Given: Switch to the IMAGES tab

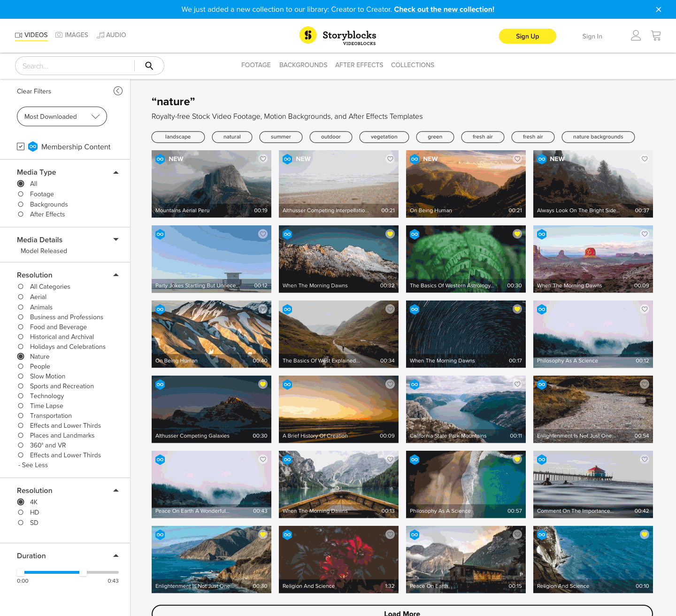Looking at the screenshot, I should point(72,35).
